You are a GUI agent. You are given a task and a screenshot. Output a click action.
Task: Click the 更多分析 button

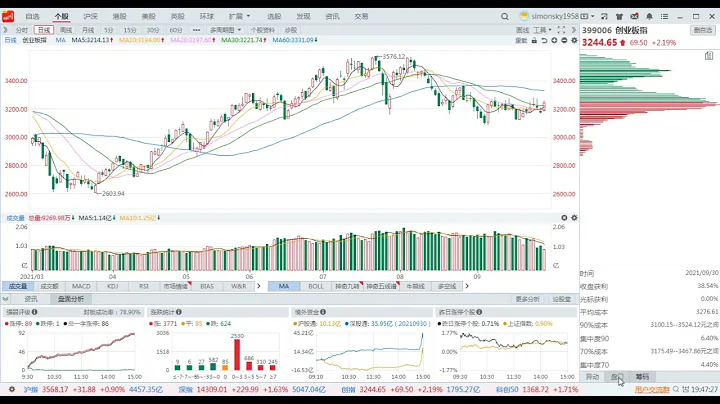click(528, 299)
